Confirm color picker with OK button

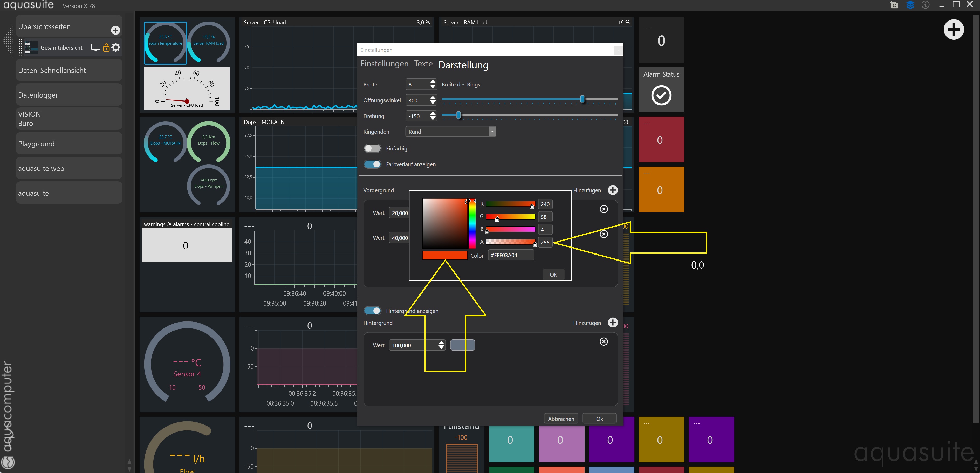[553, 274]
